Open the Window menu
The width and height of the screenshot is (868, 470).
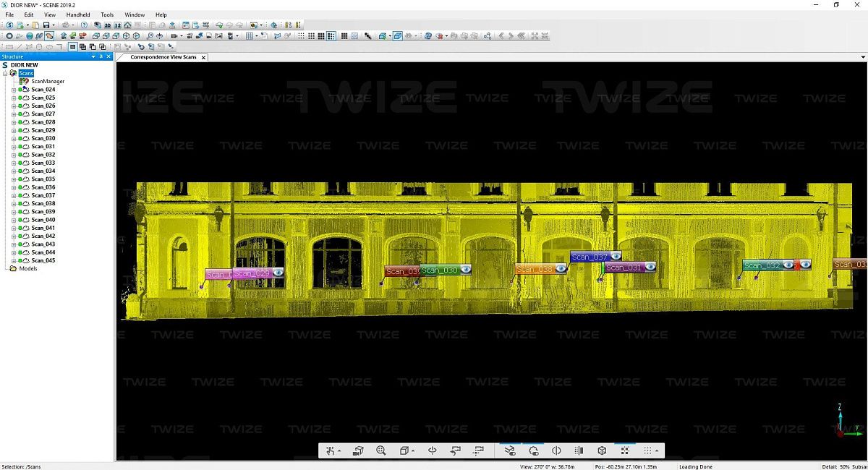coord(135,14)
